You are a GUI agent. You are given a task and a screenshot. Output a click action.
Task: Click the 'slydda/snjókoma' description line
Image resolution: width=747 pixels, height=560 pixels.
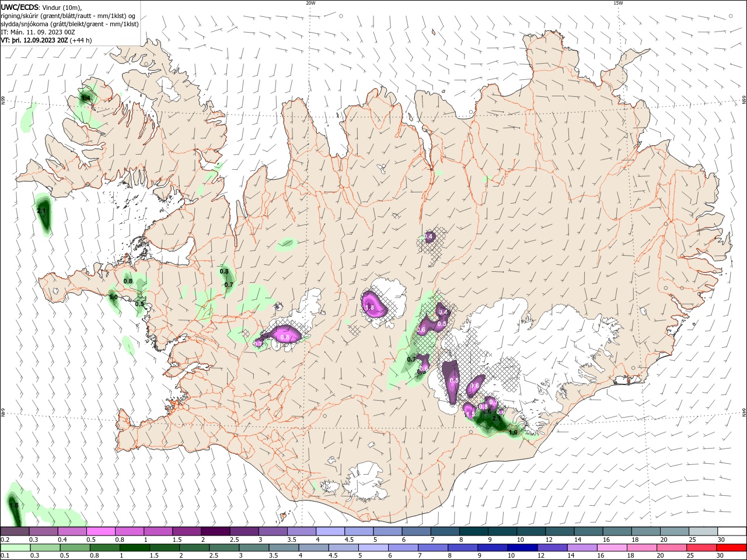tap(70, 24)
